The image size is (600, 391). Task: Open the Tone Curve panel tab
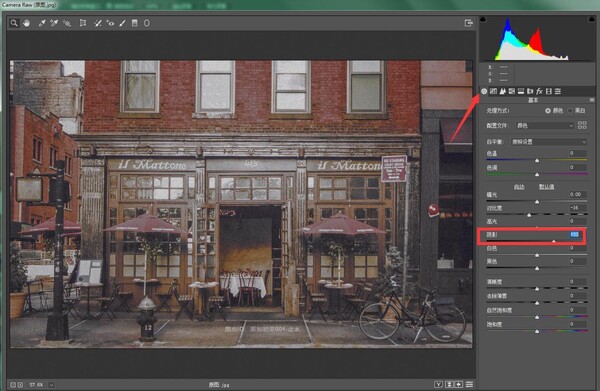(x=493, y=91)
